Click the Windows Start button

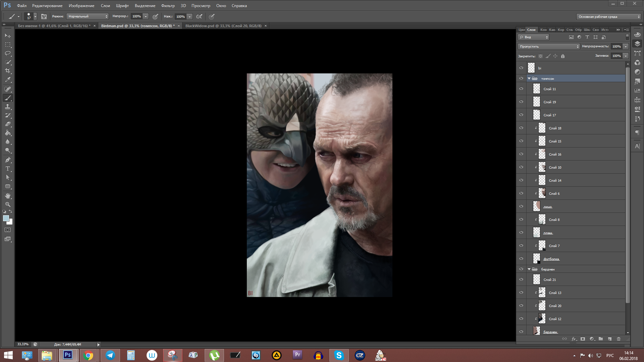[8, 355]
